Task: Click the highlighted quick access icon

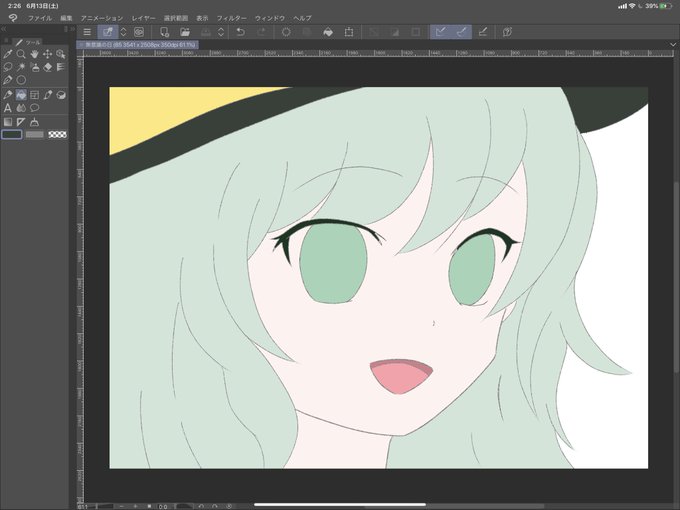Action: point(108,32)
